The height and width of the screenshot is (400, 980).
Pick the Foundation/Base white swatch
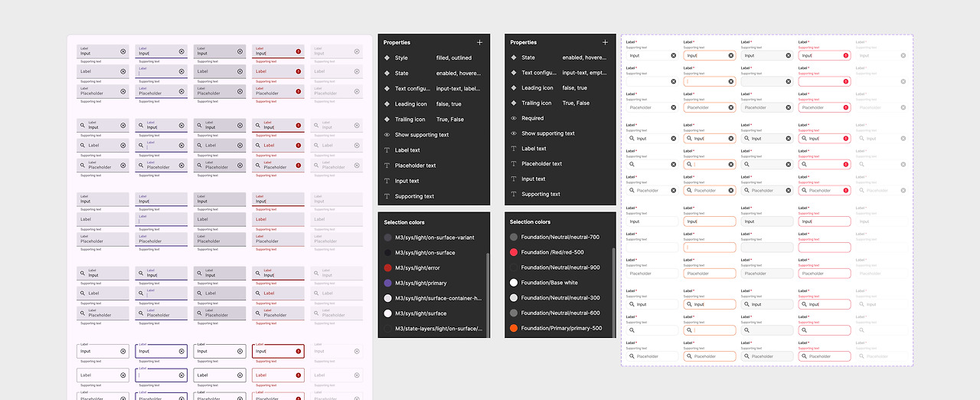[x=514, y=283]
